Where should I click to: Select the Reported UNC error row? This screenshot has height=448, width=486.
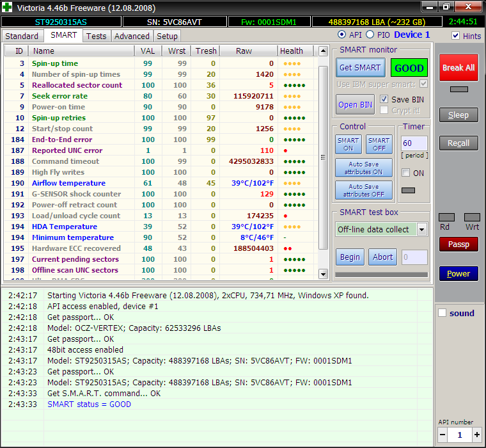[x=161, y=150]
